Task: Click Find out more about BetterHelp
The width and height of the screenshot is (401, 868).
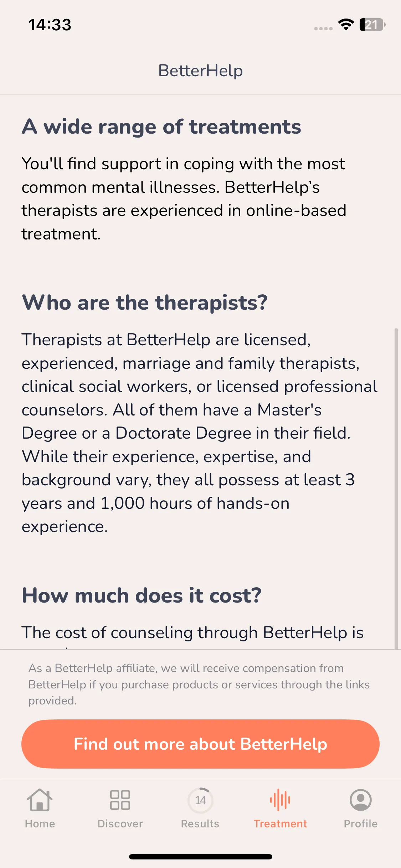Action: tap(200, 744)
